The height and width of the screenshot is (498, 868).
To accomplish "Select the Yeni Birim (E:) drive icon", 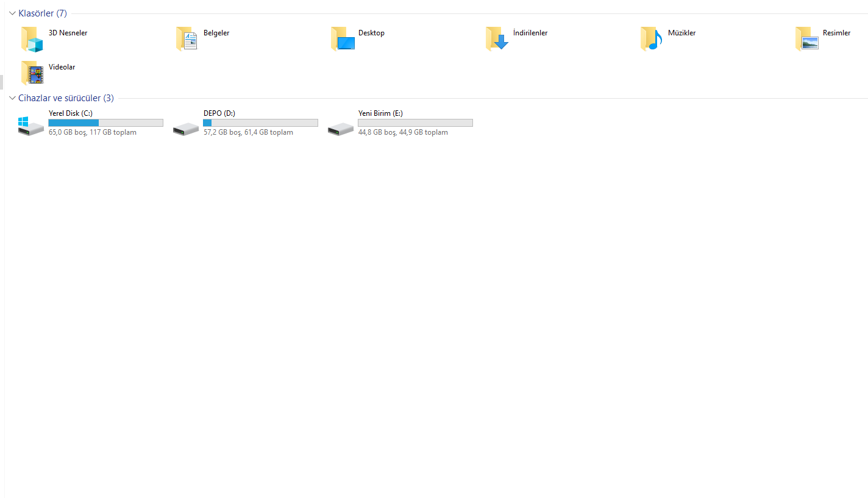I will (341, 129).
